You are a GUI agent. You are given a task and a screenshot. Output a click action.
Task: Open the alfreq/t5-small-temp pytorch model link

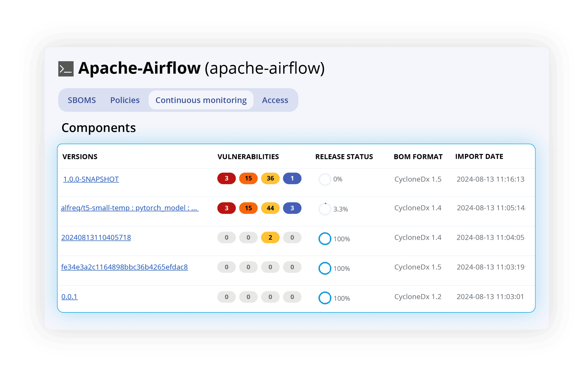coord(130,208)
